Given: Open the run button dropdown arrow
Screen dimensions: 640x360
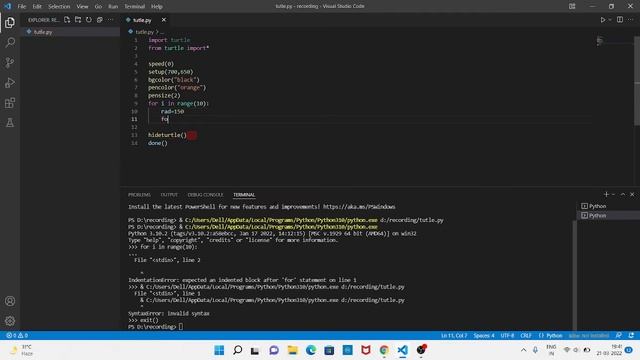Looking at the screenshot, I should (610, 20).
